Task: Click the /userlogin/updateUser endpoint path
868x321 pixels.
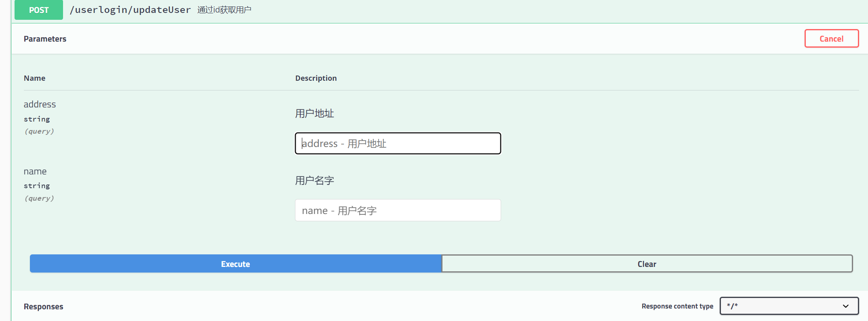Action: (x=130, y=10)
